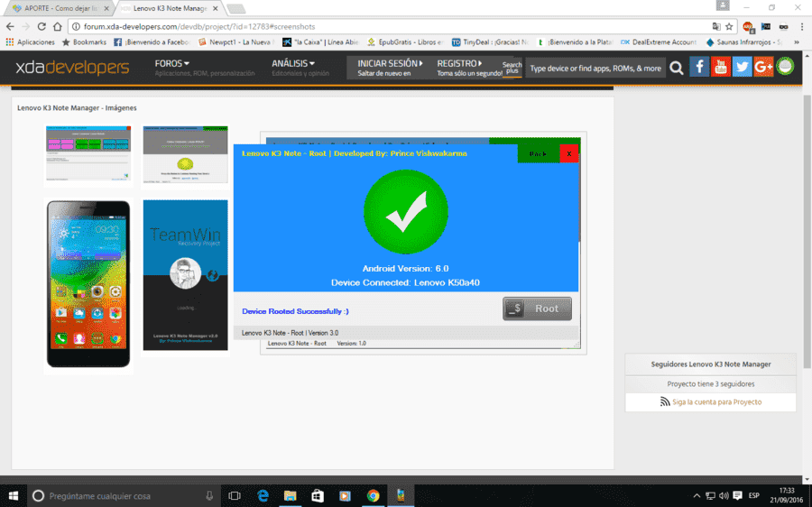
Task: Open EpubGratis bookmark
Action: pos(405,41)
